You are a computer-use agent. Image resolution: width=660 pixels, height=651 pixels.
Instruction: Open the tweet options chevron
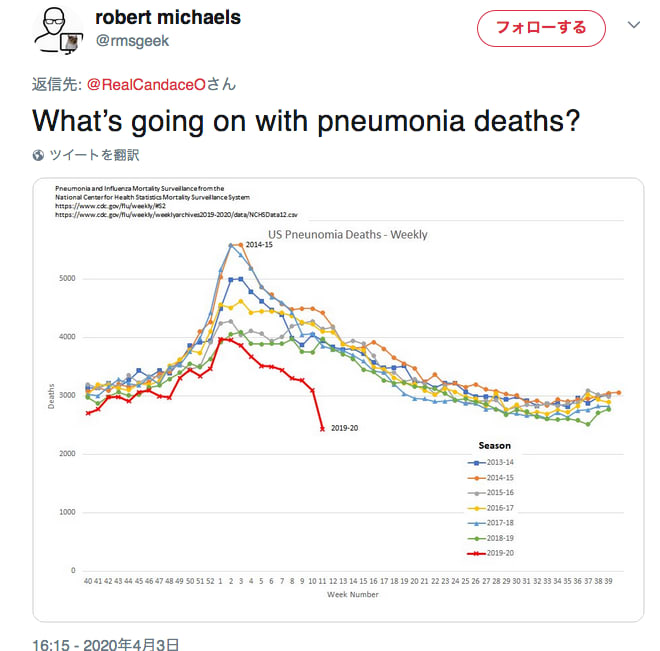(x=633, y=25)
